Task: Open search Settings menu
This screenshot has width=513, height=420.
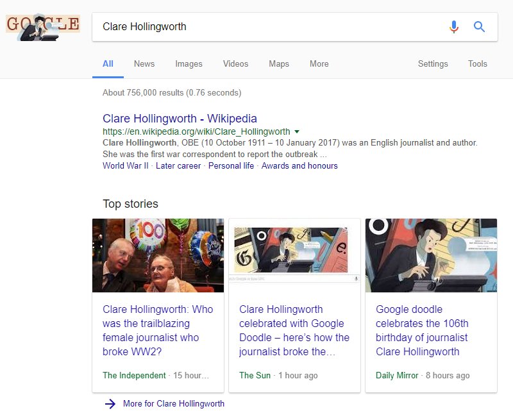Action: click(433, 63)
